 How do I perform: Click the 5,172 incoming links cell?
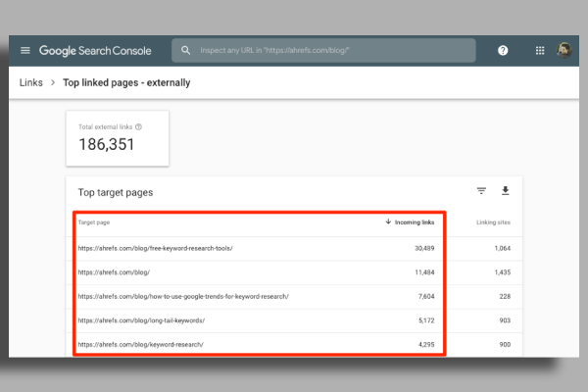426,320
